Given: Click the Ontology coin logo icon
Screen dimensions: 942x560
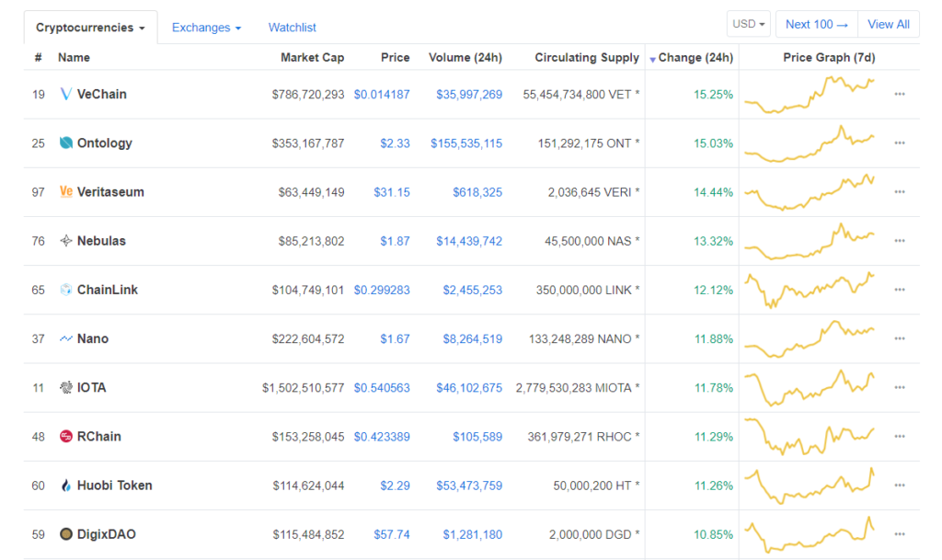Looking at the screenshot, I should coord(66,143).
